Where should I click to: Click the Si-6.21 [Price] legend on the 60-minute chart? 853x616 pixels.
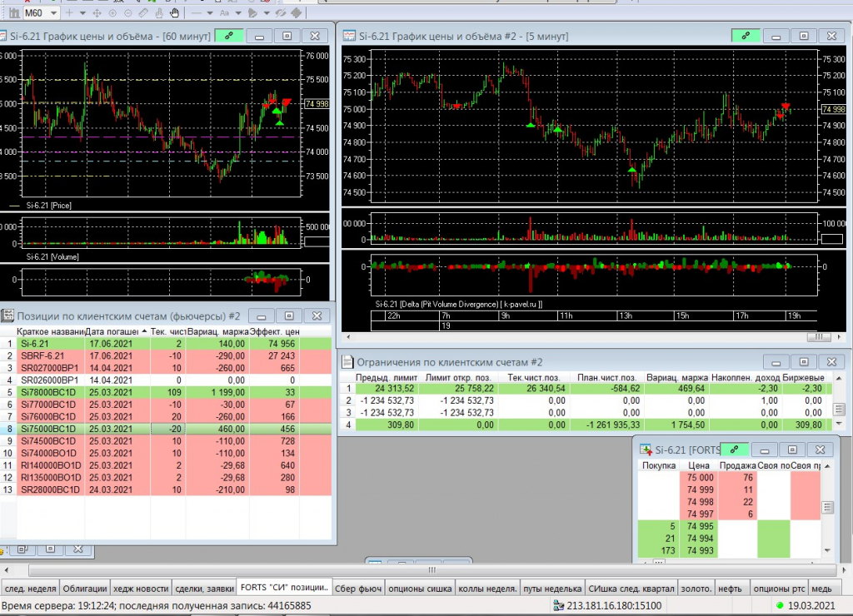coord(48,206)
